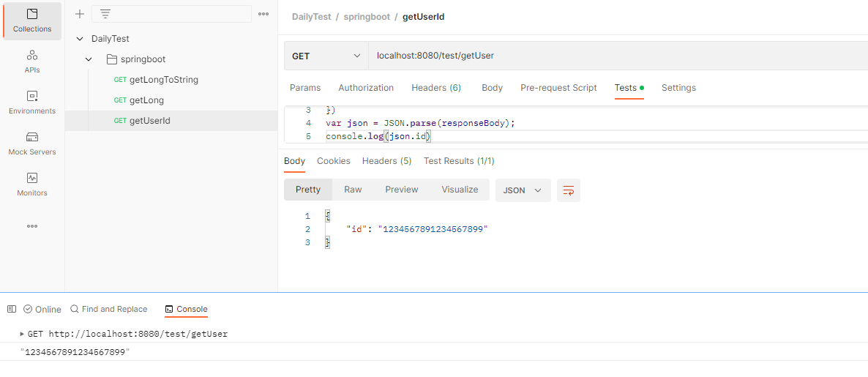Image resolution: width=868 pixels, height=377 pixels.
Task: Open the Monitors sidebar section
Action: (32, 184)
